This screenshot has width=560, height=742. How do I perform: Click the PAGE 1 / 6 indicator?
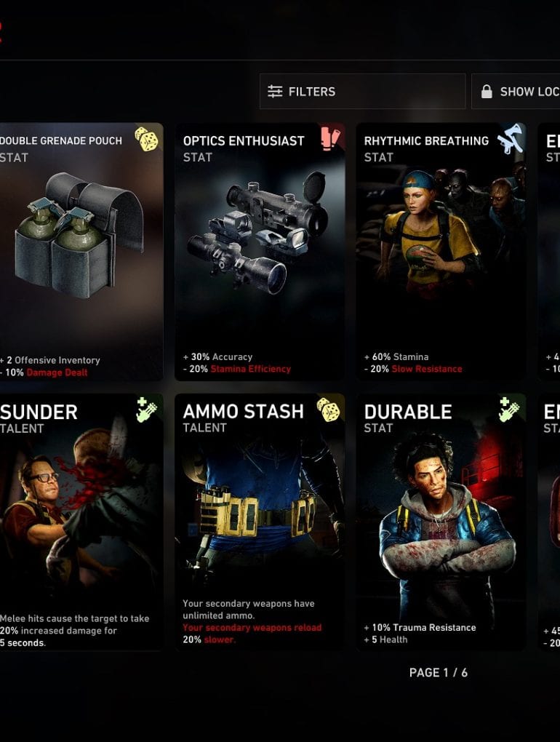pyautogui.click(x=439, y=672)
